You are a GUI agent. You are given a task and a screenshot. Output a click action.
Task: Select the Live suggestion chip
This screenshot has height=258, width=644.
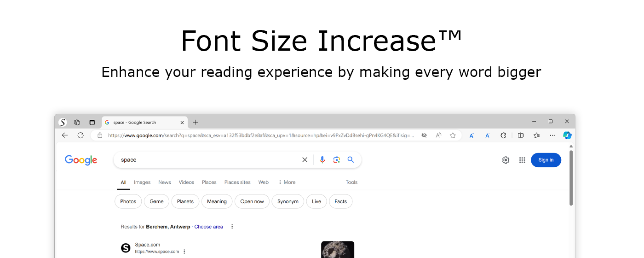(x=316, y=201)
